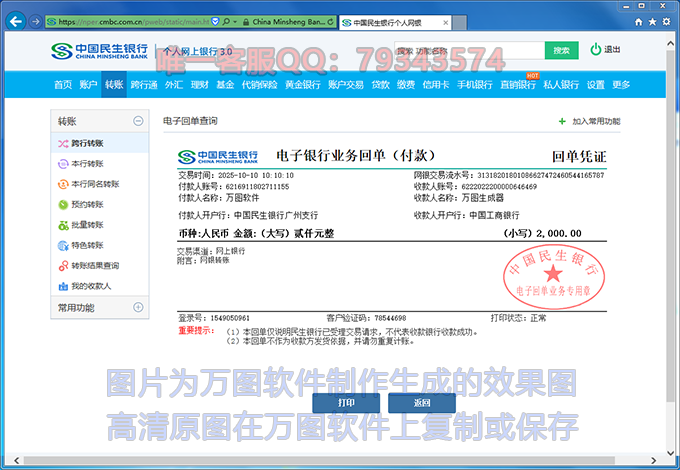The height and width of the screenshot is (470, 680).
Task: Switch to the 理财 menu item
Action: pos(199,85)
